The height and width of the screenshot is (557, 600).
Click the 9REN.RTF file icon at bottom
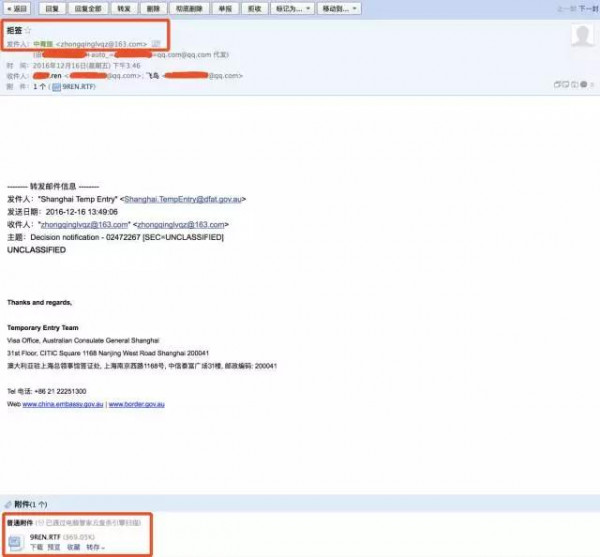(x=16, y=542)
